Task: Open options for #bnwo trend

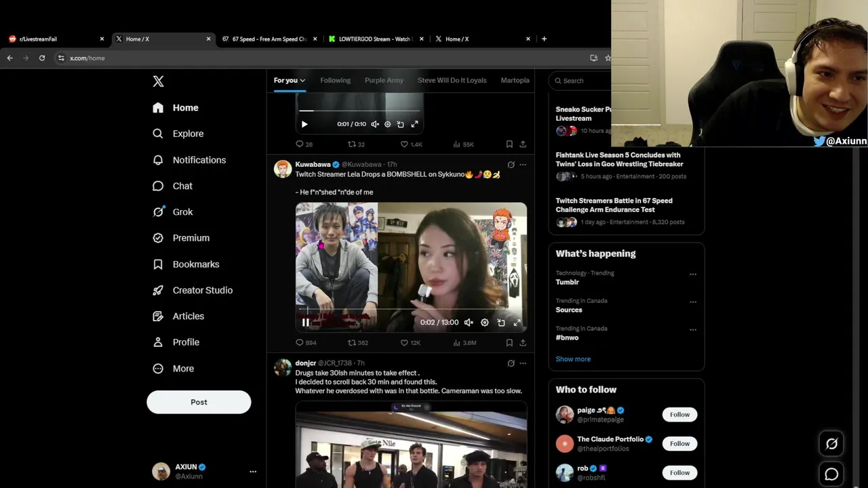Action: tap(693, 330)
